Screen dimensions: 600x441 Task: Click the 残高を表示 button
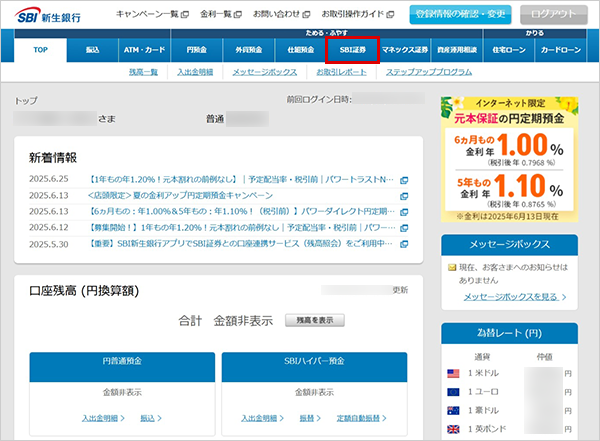(315, 320)
